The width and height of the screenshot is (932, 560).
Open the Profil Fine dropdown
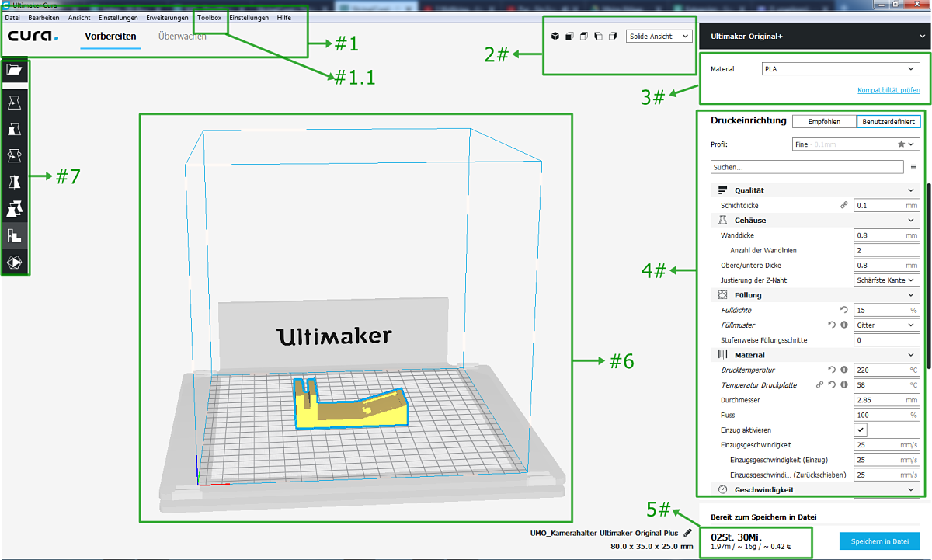(856, 144)
